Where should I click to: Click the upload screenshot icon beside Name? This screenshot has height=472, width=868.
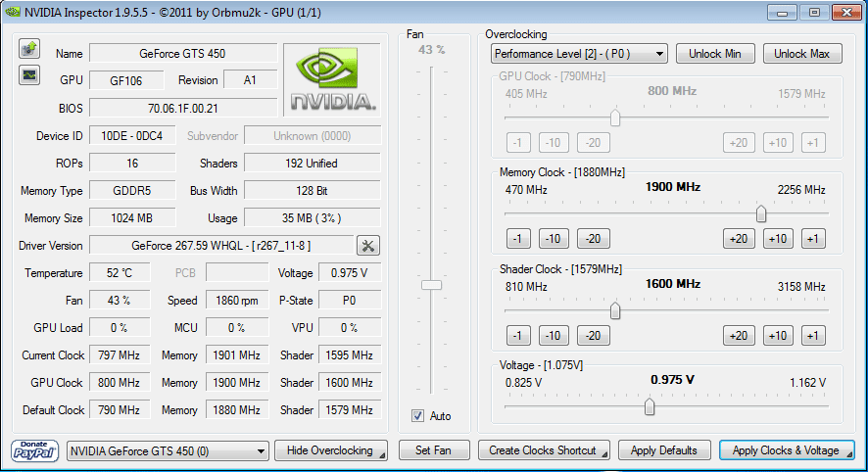coord(29,49)
